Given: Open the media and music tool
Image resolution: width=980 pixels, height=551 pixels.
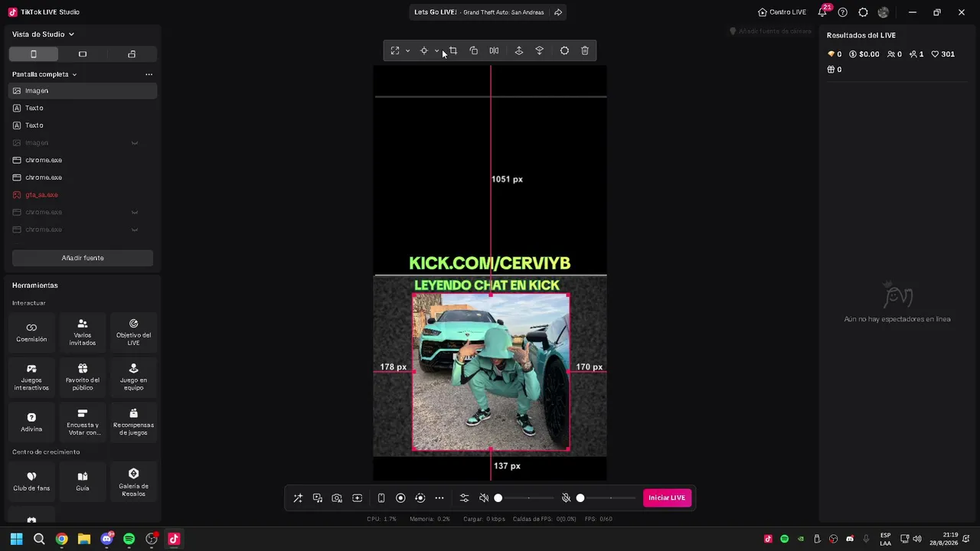Looking at the screenshot, I should (x=318, y=498).
